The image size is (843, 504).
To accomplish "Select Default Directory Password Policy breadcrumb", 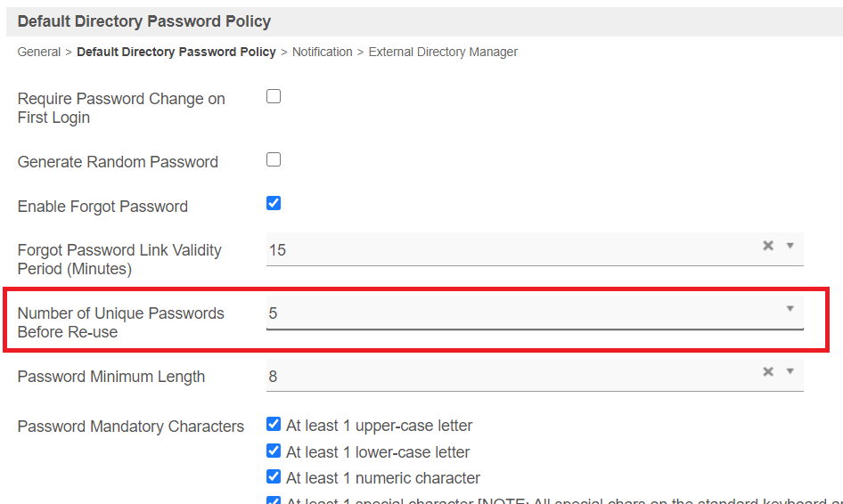I will pyautogui.click(x=176, y=52).
